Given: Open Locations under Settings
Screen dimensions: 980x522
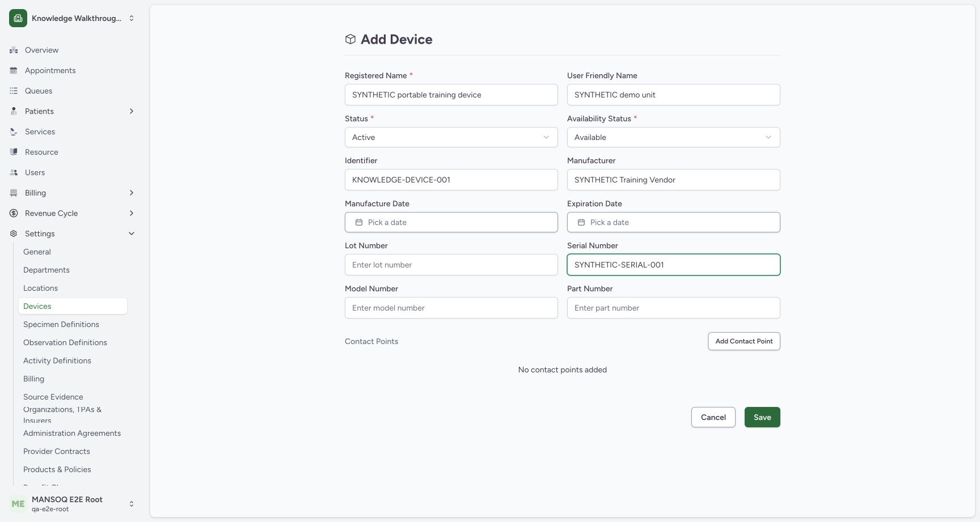Looking at the screenshot, I should (40, 288).
